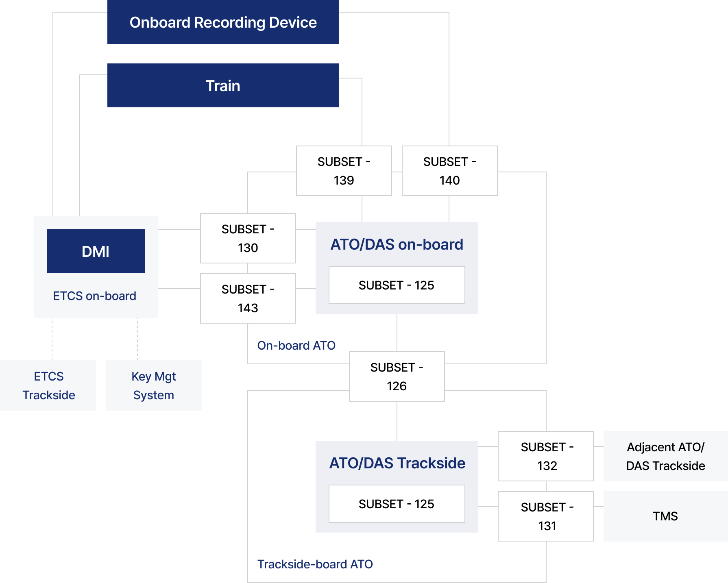Select the SUBSET - 126 box
The height and width of the screenshot is (583, 728).
pyautogui.click(x=397, y=376)
